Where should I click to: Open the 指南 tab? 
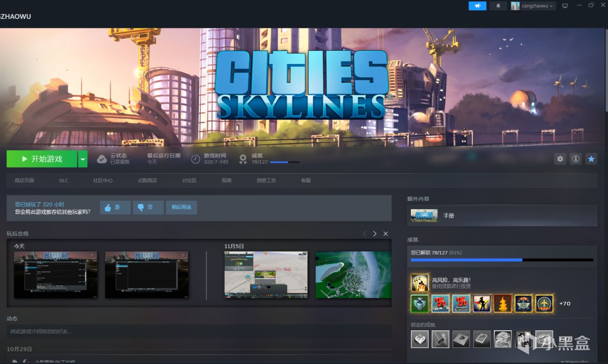point(227,180)
